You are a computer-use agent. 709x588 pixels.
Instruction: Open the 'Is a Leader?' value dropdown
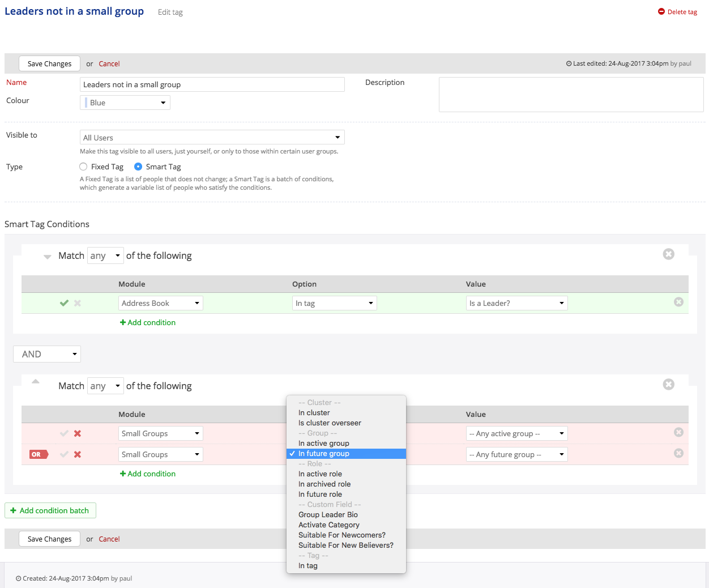pyautogui.click(x=516, y=304)
